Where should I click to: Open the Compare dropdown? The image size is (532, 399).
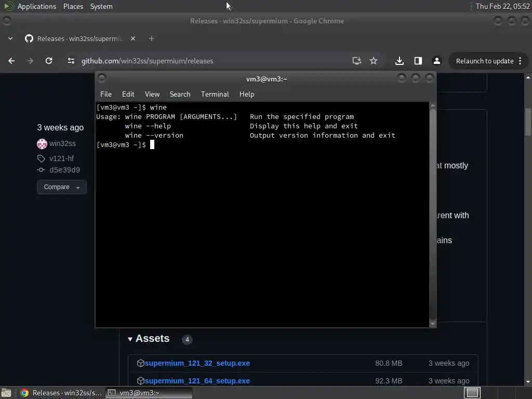62,187
